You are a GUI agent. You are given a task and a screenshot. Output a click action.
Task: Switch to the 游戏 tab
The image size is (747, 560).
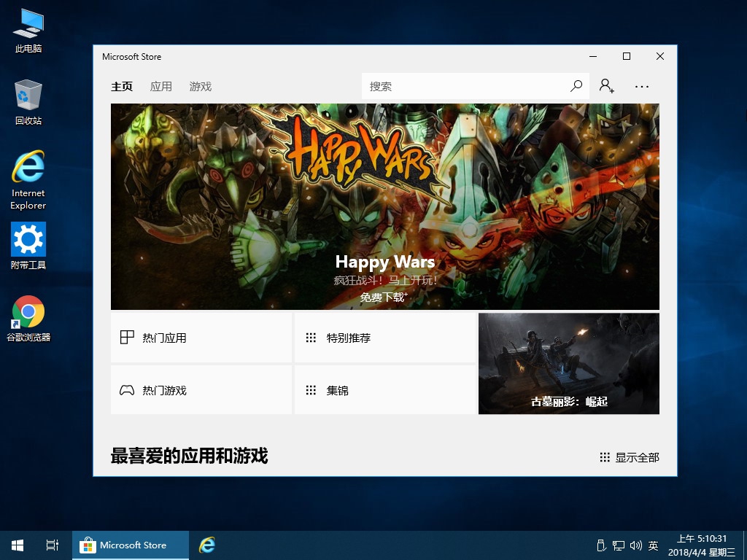[x=201, y=87]
